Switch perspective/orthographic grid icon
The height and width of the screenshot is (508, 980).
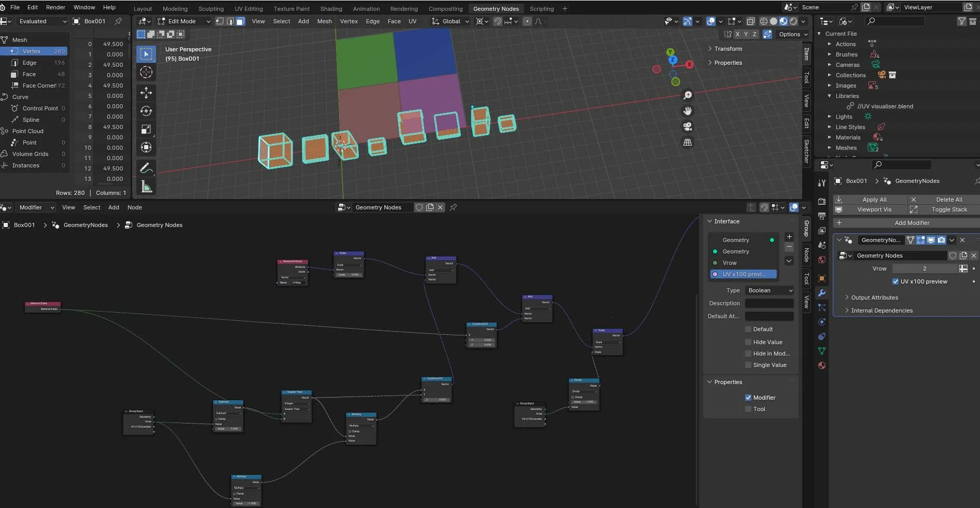click(688, 142)
